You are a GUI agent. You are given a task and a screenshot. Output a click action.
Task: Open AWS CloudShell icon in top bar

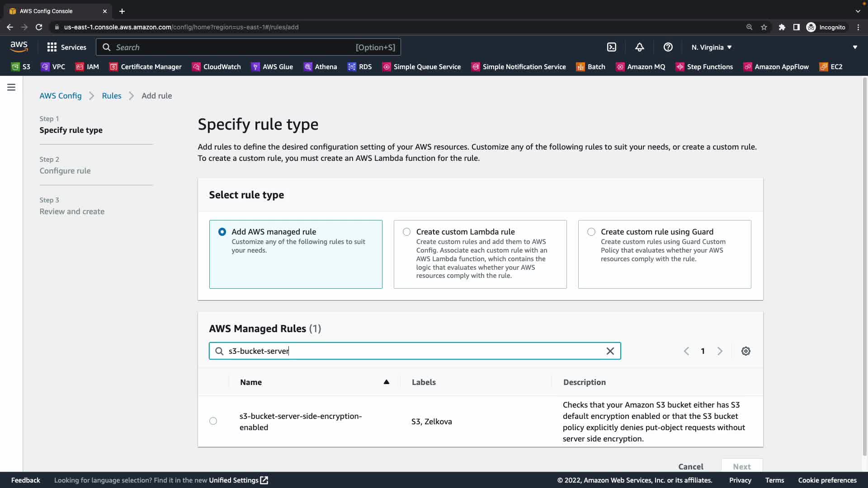click(x=611, y=47)
